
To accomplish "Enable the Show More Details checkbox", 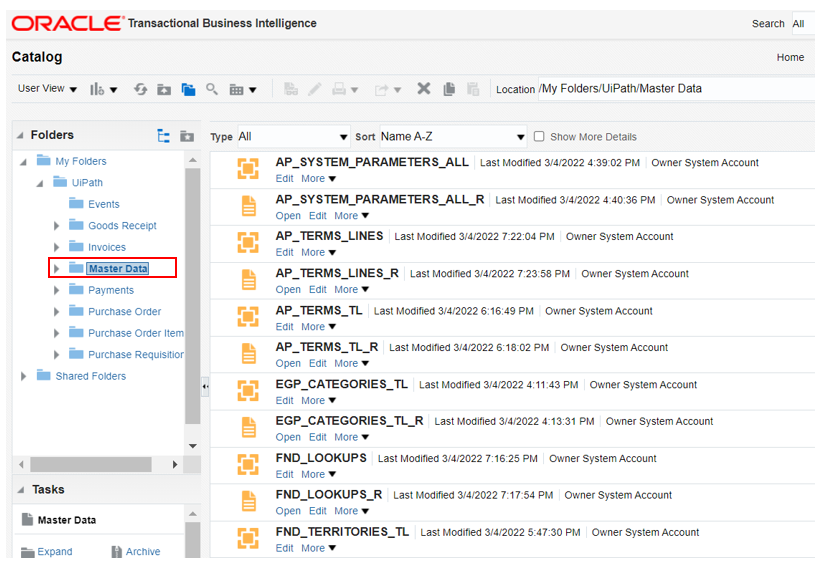I will 539,137.
